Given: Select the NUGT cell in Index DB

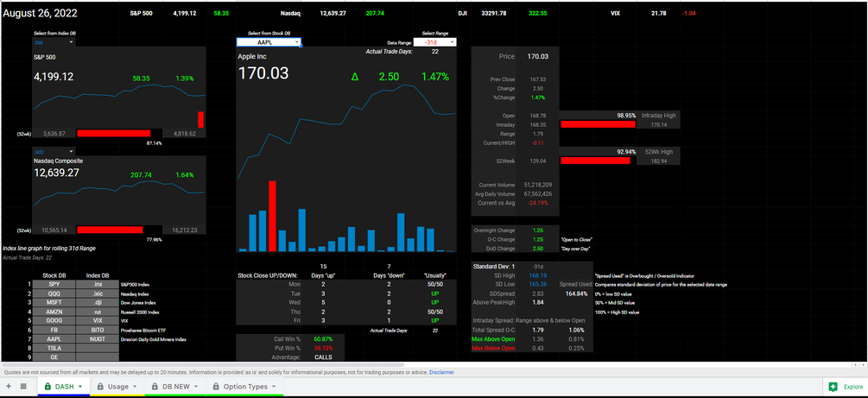Looking at the screenshot, I should point(98,338).
